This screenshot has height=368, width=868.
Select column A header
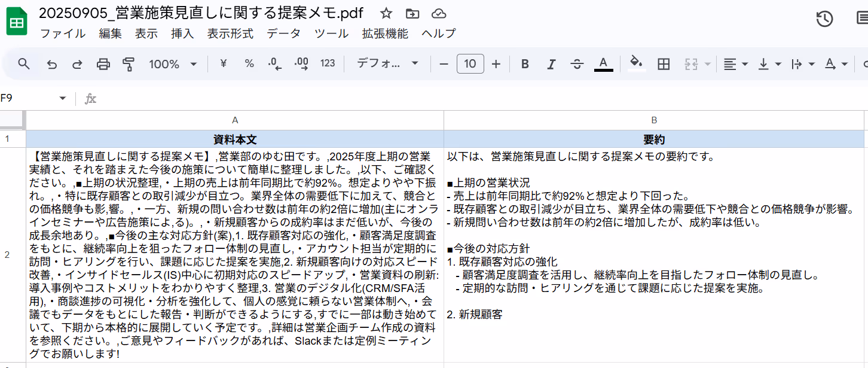point(235,120)
